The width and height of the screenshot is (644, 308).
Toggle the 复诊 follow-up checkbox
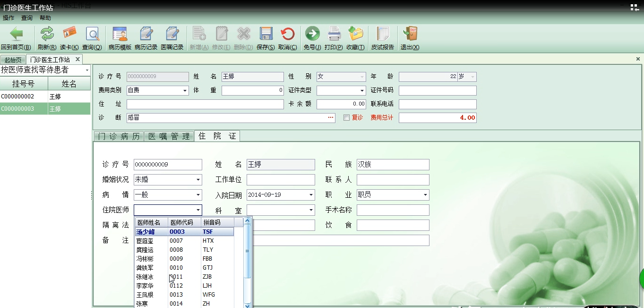(346, 118)
